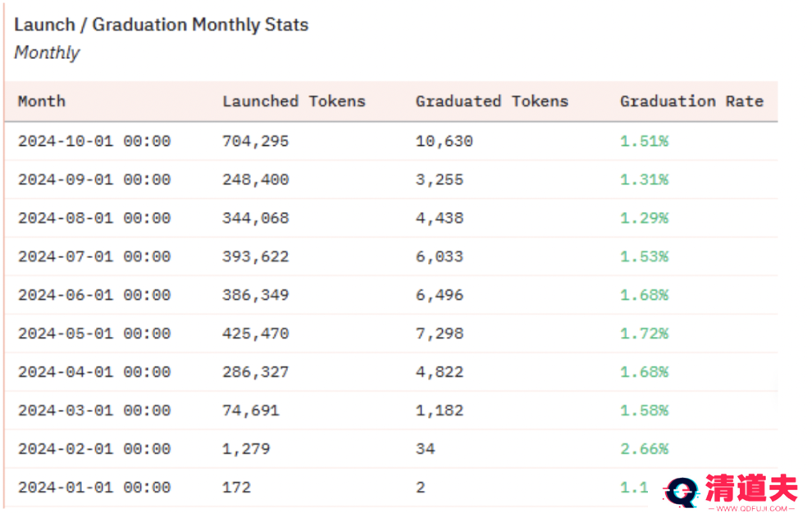Viewport: 812px width, 513px height.
Task: Click the 2.66% graduation rate for February
Action: pyautogui.click(x=644, y=449)
